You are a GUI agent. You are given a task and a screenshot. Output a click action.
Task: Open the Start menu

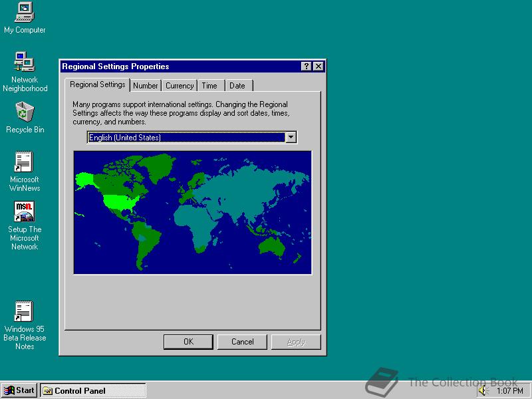19,390
